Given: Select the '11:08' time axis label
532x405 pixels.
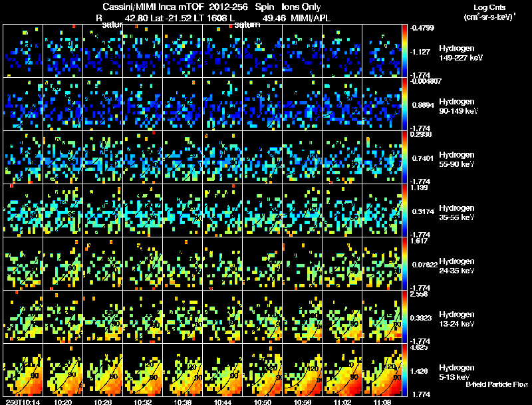Looking at the screenshot, I should click(382, 402).
